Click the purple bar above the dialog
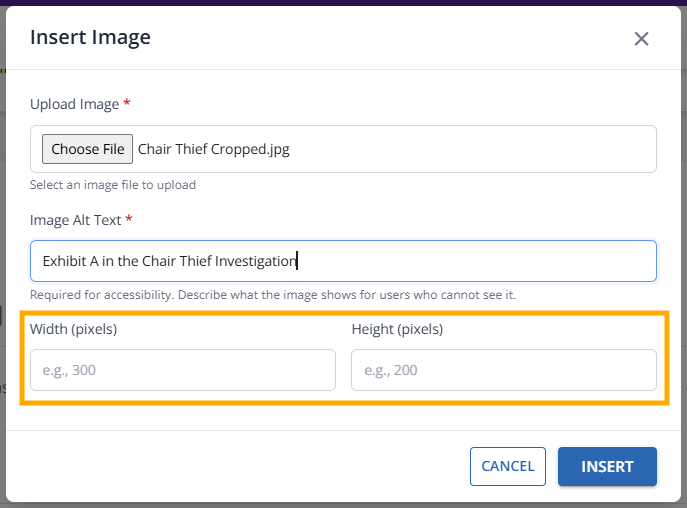 click(x=343, y=2)
